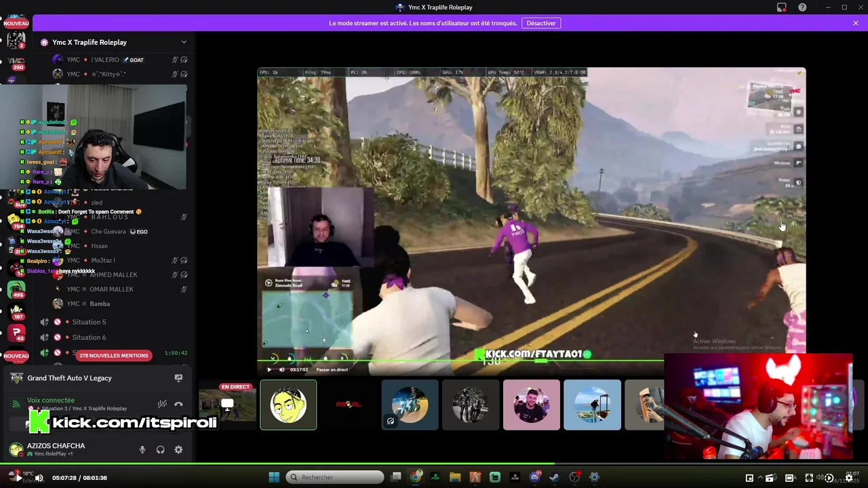Select the motorbike avatar participant tile
868x488 pixels.
pos(410,405)
